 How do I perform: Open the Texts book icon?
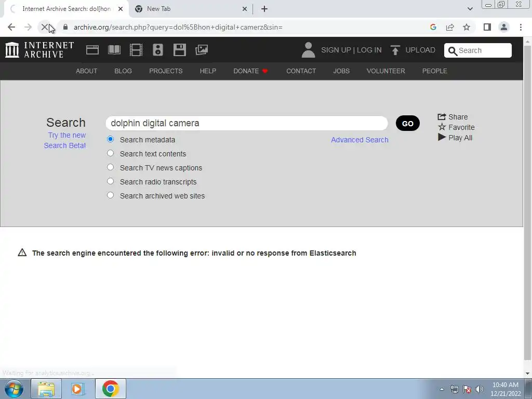point(114,50)
